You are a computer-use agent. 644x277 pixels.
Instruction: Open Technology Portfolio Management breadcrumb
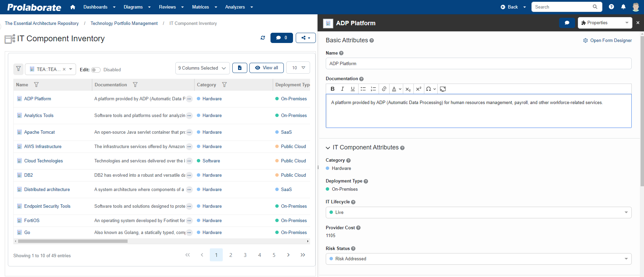[124, 24]
